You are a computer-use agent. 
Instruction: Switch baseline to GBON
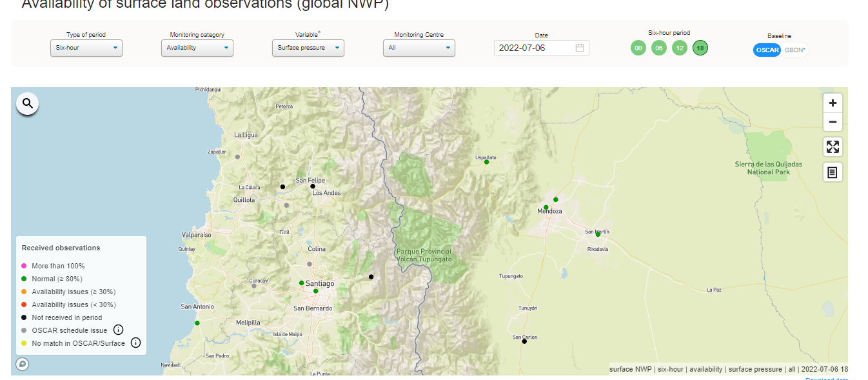pos(795,50)
